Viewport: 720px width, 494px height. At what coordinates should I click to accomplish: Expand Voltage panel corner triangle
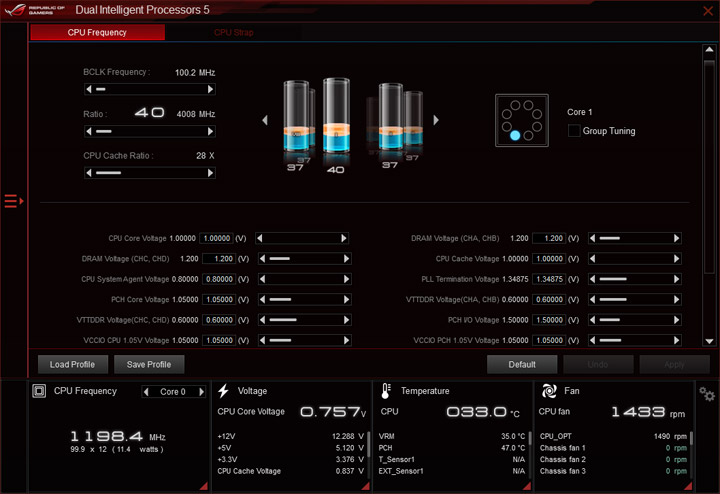(x=366, y=486)
